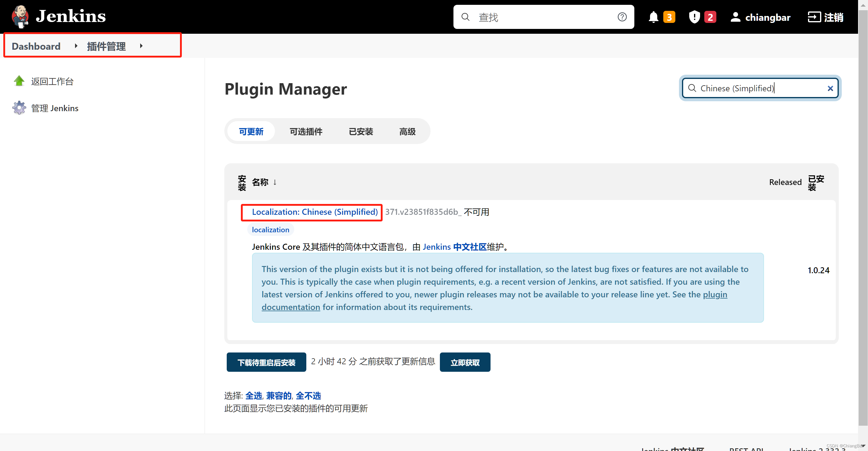Switch to 高级 tab
868x451 pixels.
(x=407, y=131)
